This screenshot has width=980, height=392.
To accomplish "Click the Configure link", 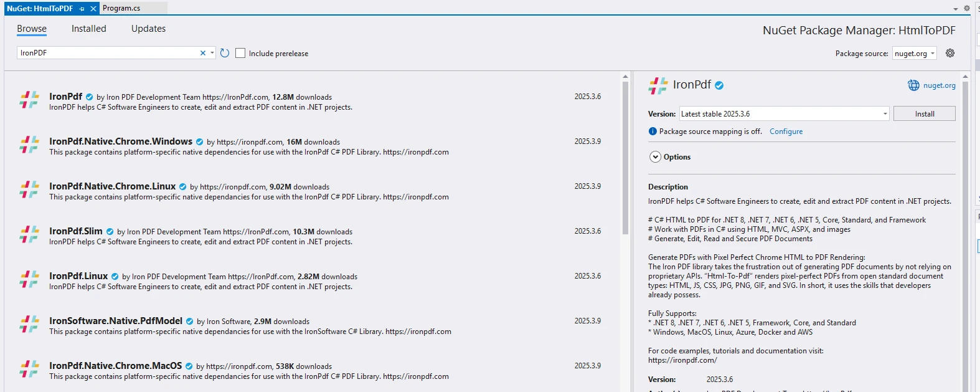I will click(786, 131).
